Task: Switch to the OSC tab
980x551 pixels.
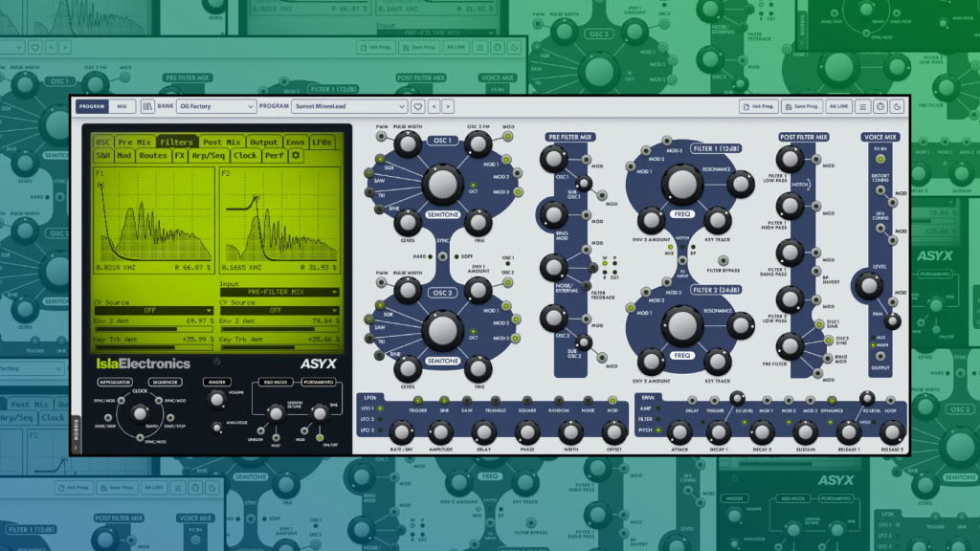Action: point(102,142)
